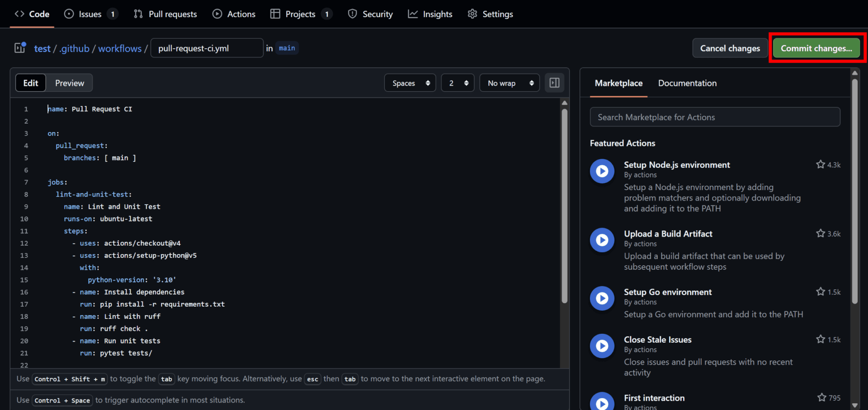Click the file tree toggle icon

[20, 48]
